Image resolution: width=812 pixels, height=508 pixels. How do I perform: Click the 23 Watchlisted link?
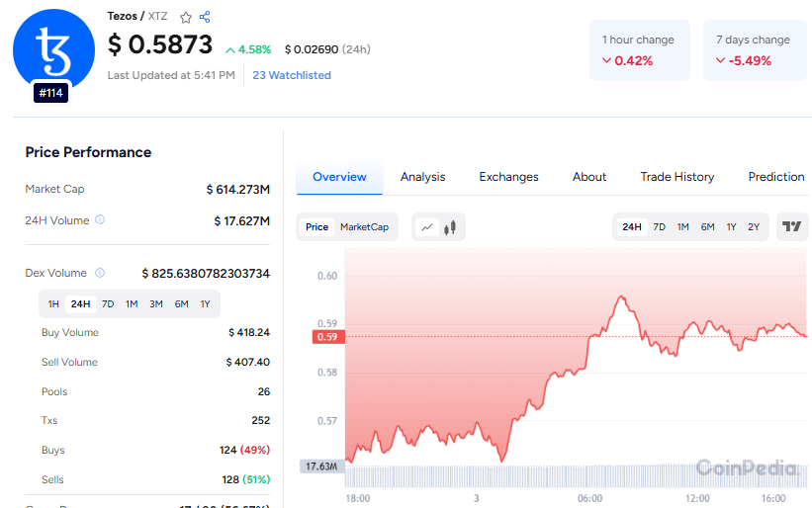292,75
